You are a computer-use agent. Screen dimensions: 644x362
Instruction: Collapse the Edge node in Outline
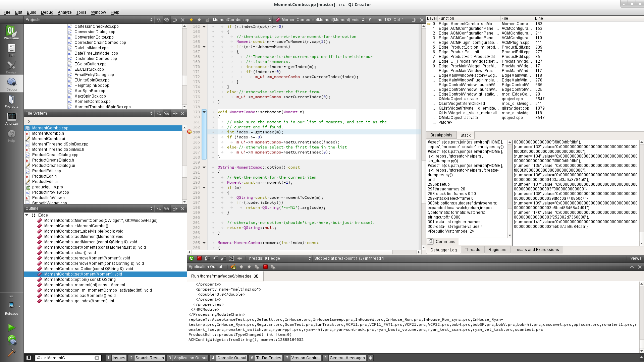[x=27, y=215]
